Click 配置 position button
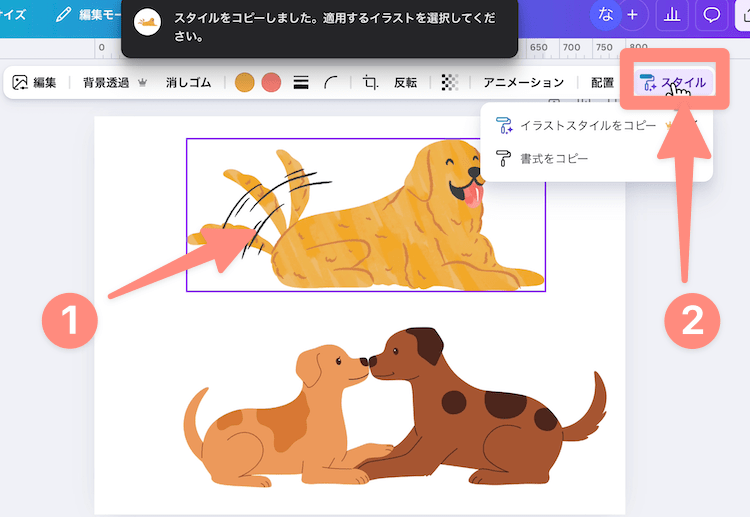Image resolution: width=750 pixels, height=517 pixels. 602,83
